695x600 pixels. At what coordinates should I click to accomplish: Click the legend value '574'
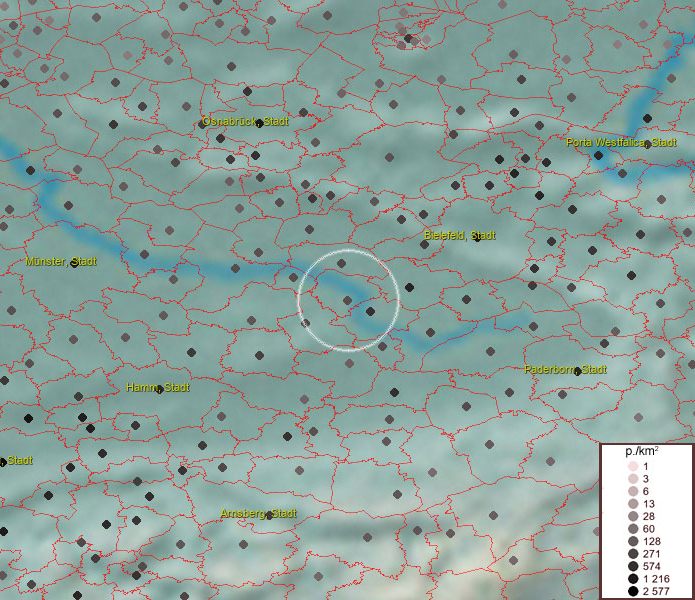coord(652,566)
